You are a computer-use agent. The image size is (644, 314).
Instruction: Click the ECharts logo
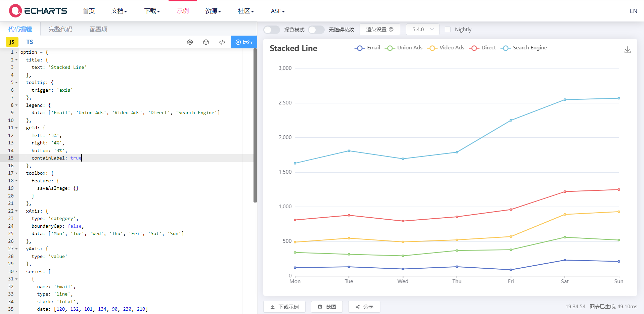[x=38, y=11]
